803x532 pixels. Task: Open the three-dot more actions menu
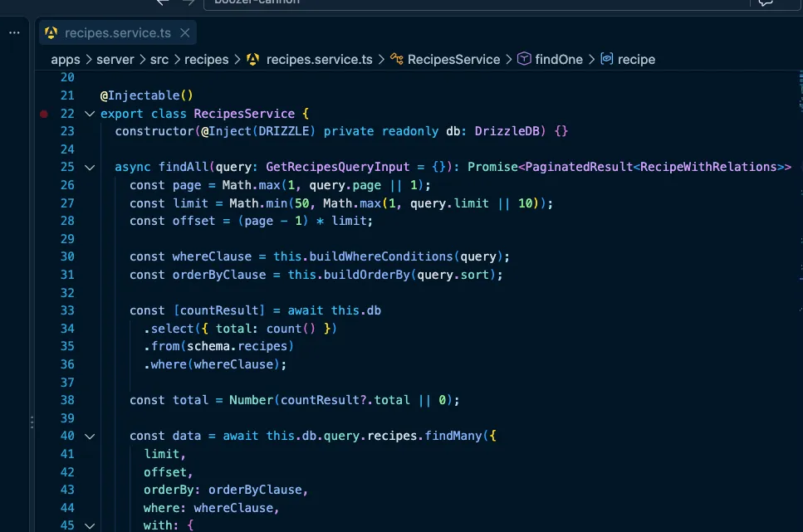pos(14,32)
